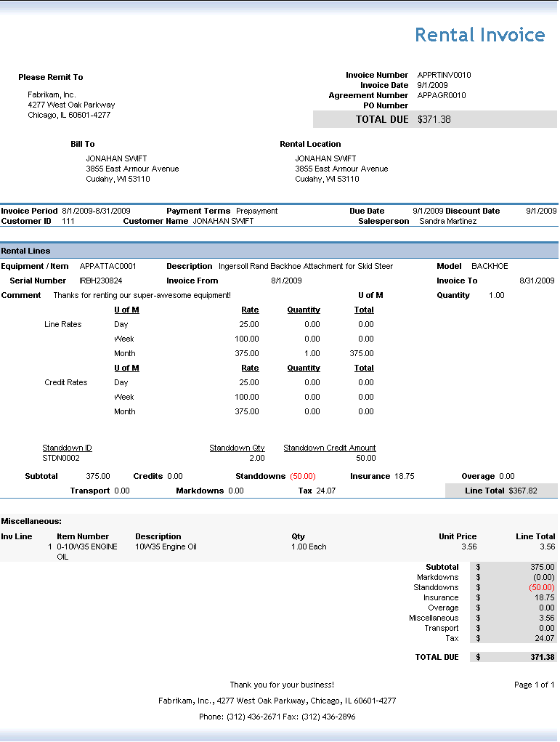This screenshot has width=560, height=742.
Task: Click the Standdown Credit Amount column header
Action: (x=330, y=448)
